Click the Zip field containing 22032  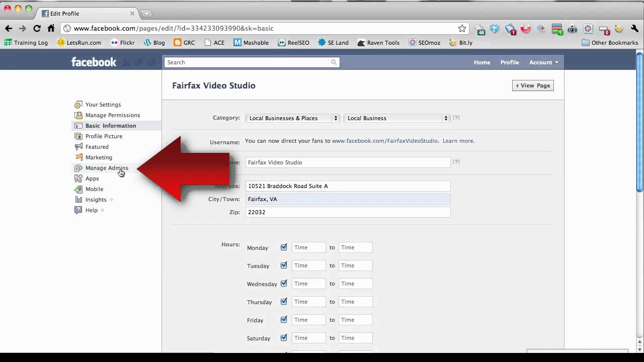point(348,212)
